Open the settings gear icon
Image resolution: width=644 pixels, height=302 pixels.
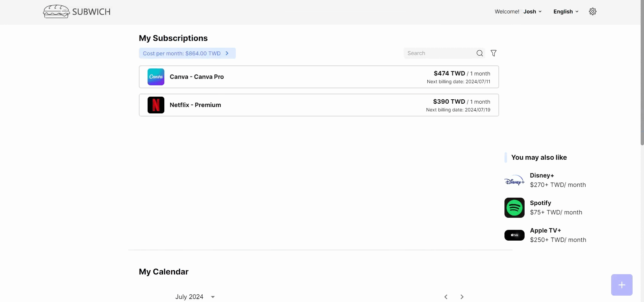593,11
